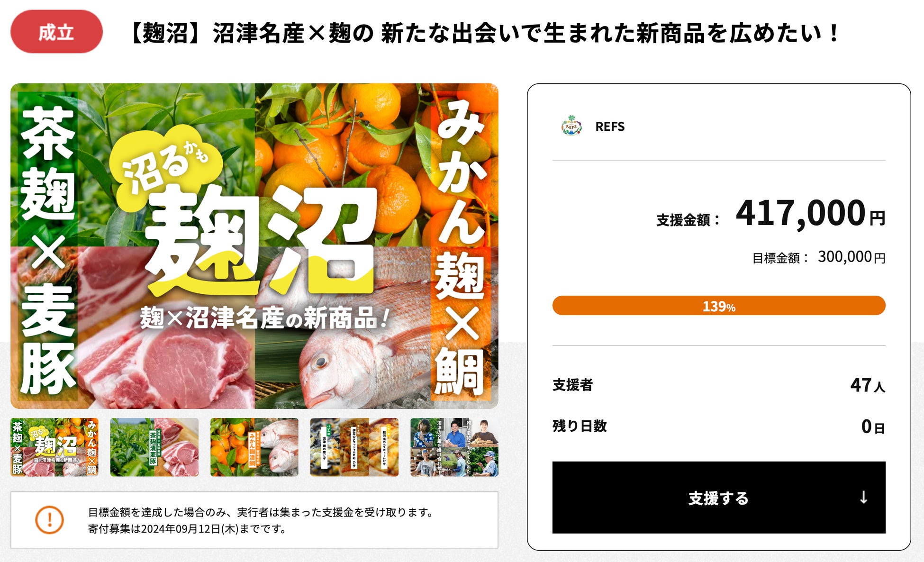Click the 残り日数 remaining days row
This screenshot has width=924, height=562.
719,426
